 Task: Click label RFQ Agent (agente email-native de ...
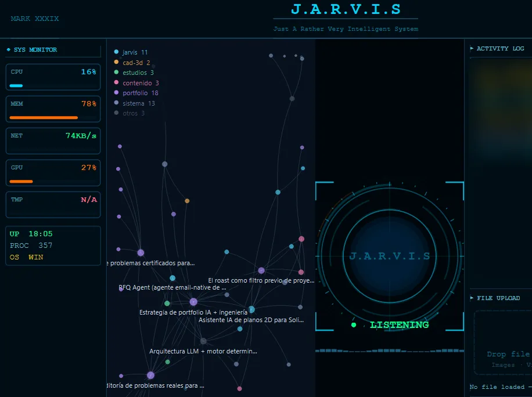[172, 287]
